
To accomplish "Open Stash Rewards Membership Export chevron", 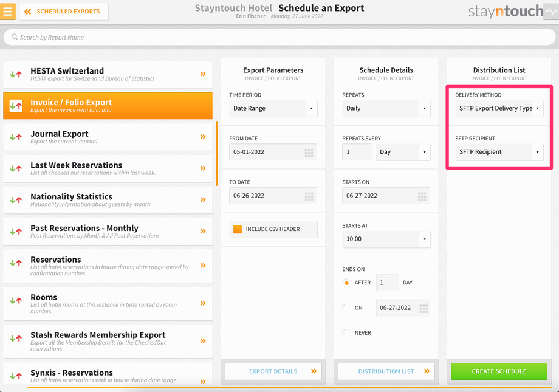I will [203, 340].
